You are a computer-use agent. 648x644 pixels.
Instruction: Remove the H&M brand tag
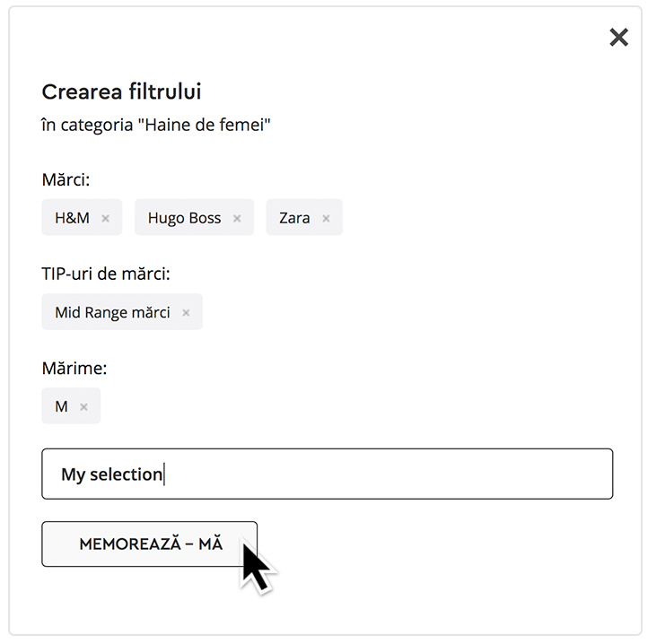(x=105, y=218)
